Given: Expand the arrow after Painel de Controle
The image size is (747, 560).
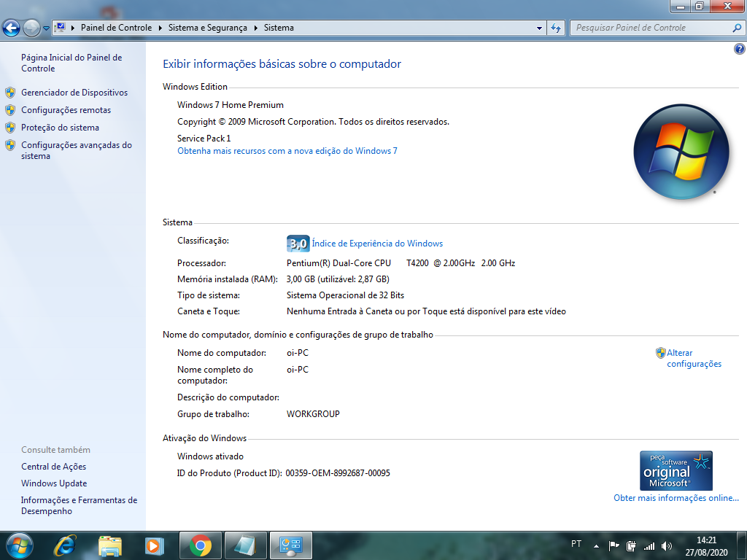Looking at the screenshot, I should (160, 28).
